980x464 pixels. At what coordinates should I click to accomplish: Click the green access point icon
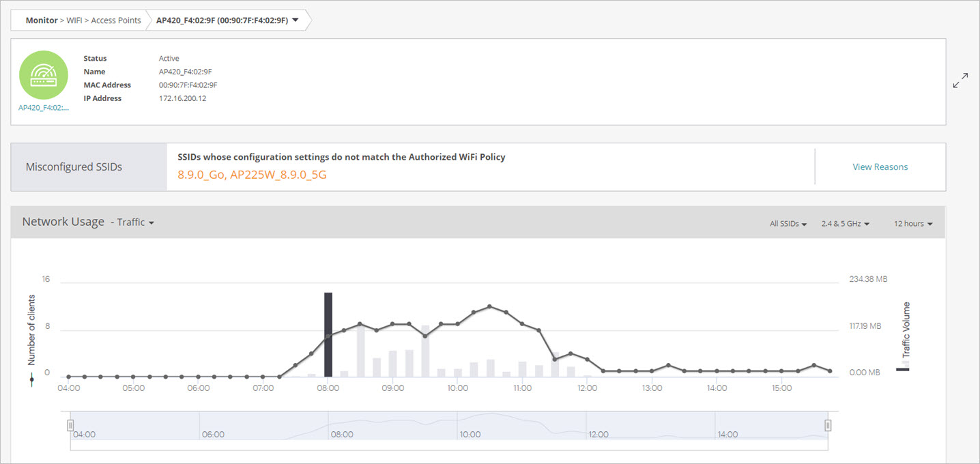(43, 75)
